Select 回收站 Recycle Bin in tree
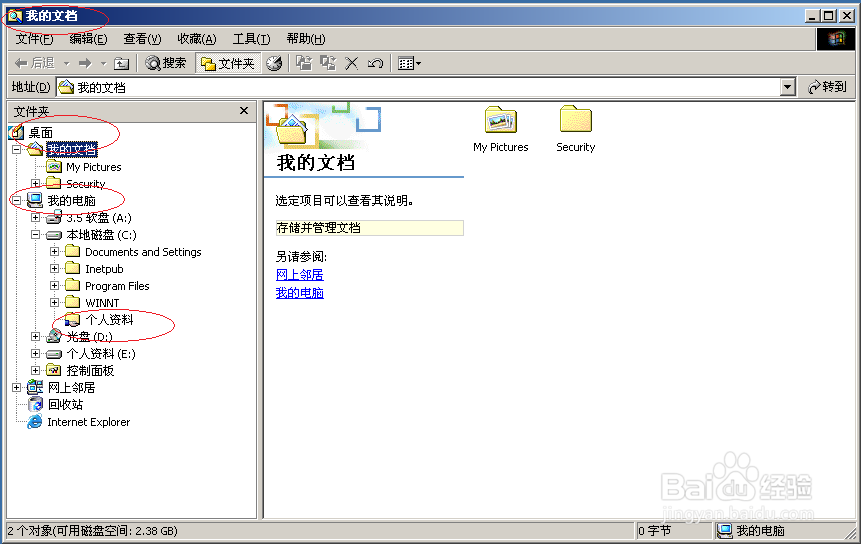Image resolution: width=861 pixels, height=544 pixels. (x=65, y=405)
